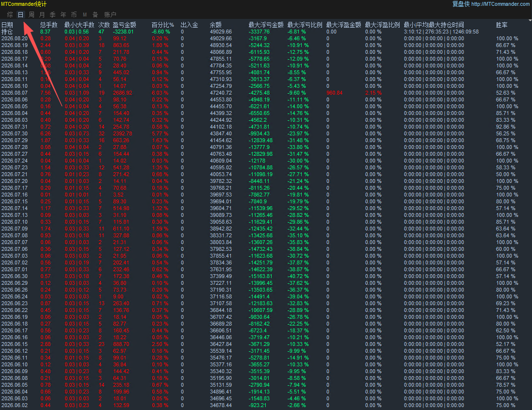The width and height of the screenshot is (532, 410).
Task: Click the 7.56 total lots value
Action: [46, 93]
